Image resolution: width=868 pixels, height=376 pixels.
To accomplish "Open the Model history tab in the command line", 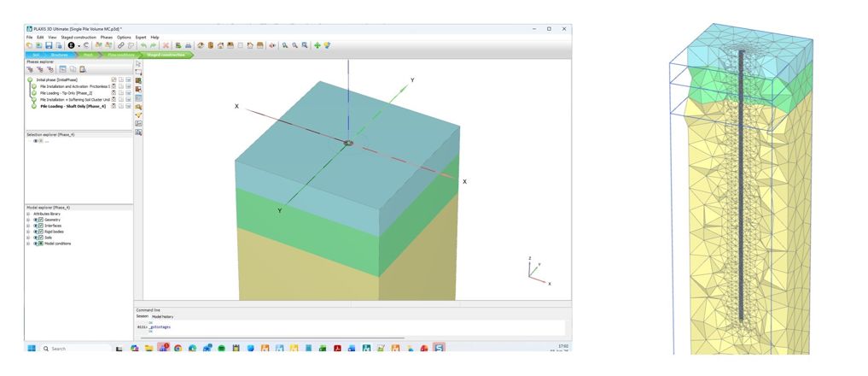I will pyautogui.click(x=163, y=317).
